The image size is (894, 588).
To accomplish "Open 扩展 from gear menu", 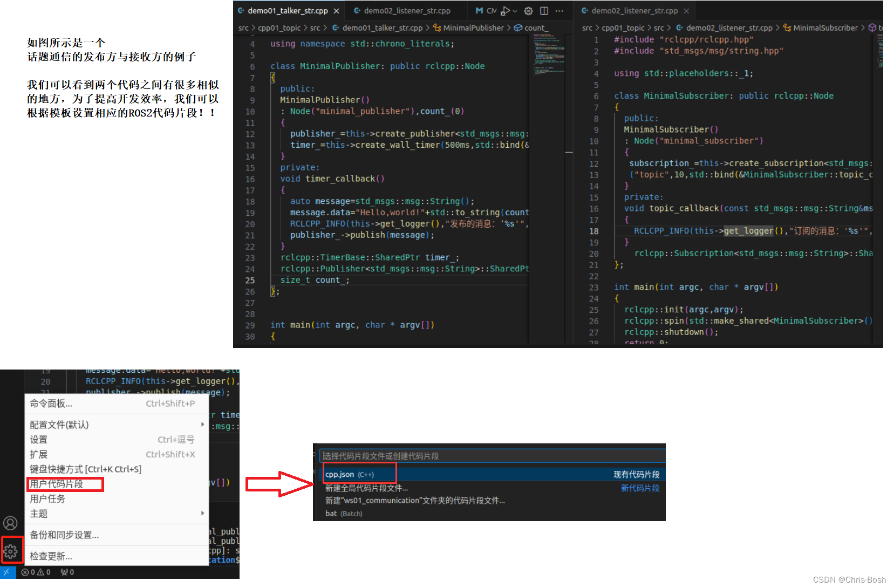I will (117, 454).
